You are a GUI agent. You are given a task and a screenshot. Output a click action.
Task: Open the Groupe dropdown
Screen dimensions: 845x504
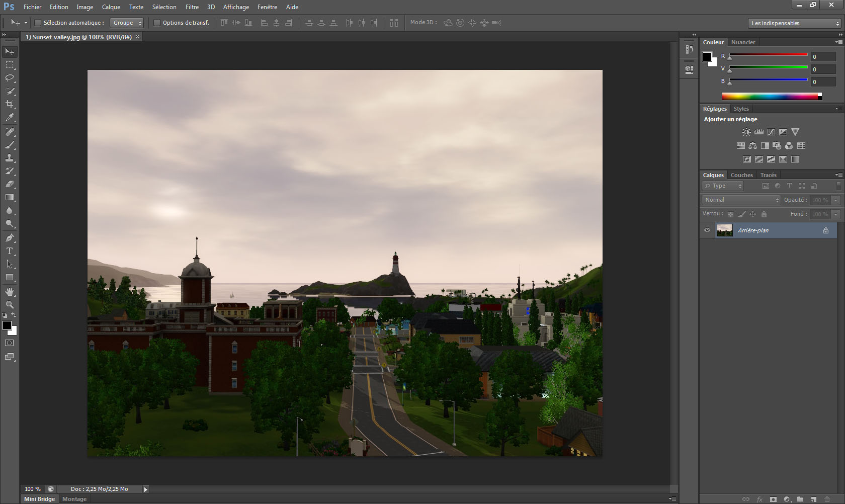(x=127, y=23)
